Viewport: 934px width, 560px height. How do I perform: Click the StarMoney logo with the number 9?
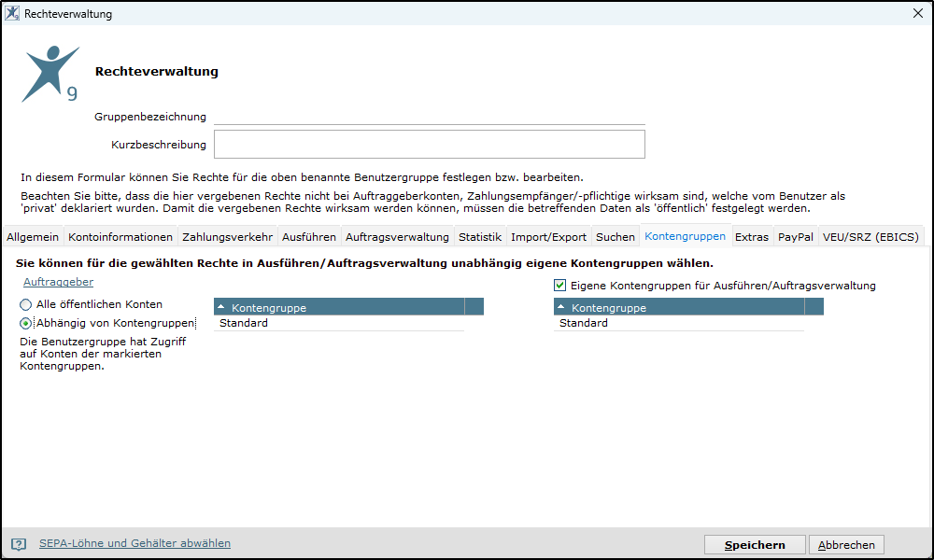[50, 74]
